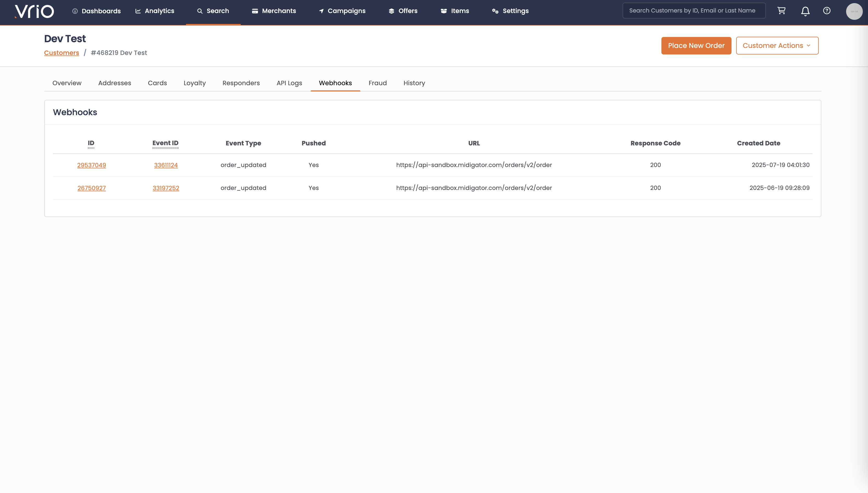Open the Settings navigation item
Image resolution: width=868 pixels, height=493 pixels.
(510, 11)
